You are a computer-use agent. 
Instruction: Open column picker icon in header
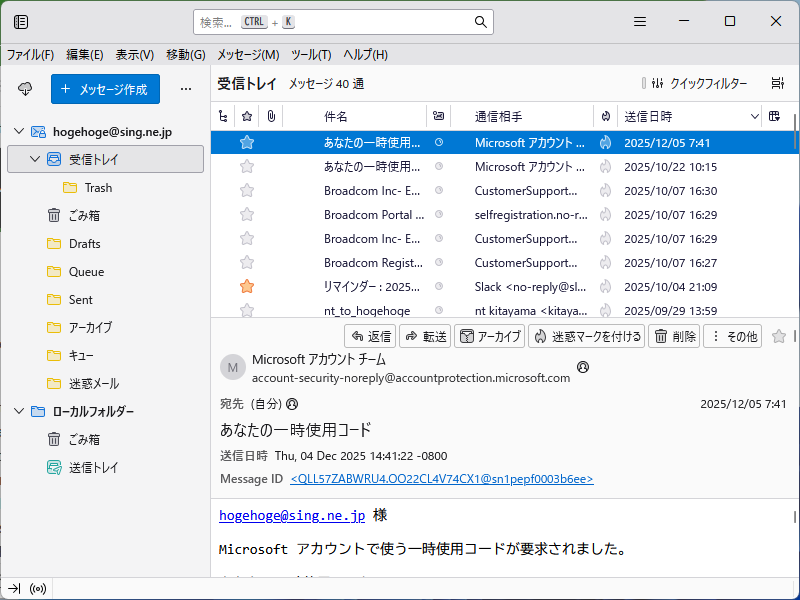tap(774, 116)
